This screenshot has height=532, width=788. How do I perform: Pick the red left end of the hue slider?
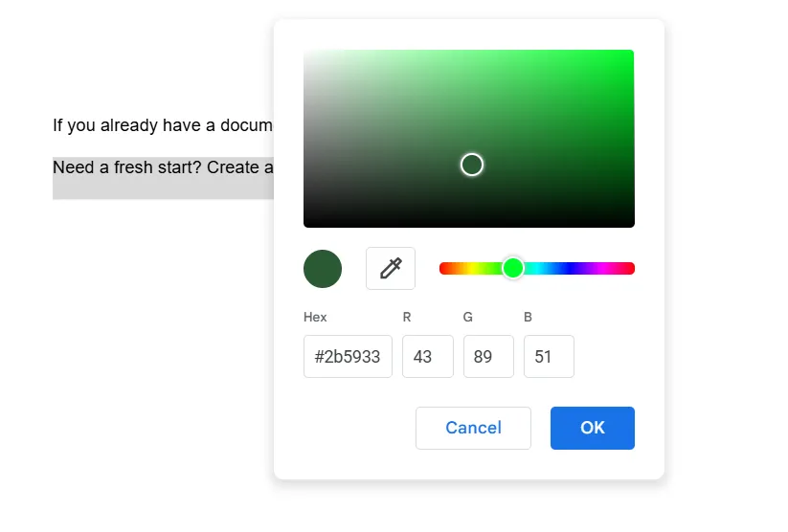click(443, 268)
